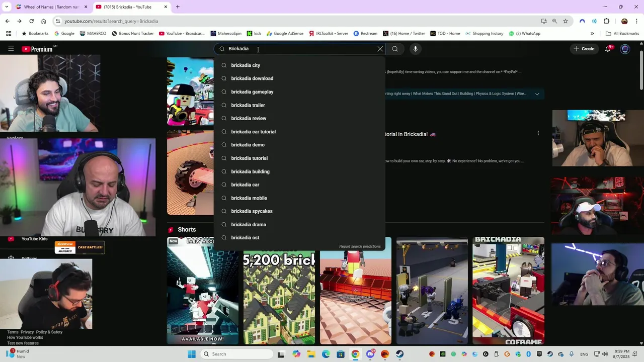The height and width of the screenshot is (362, 644).
Task: Open the COFRAME Brickadia Short thumbnail
Action: (508, 291)
